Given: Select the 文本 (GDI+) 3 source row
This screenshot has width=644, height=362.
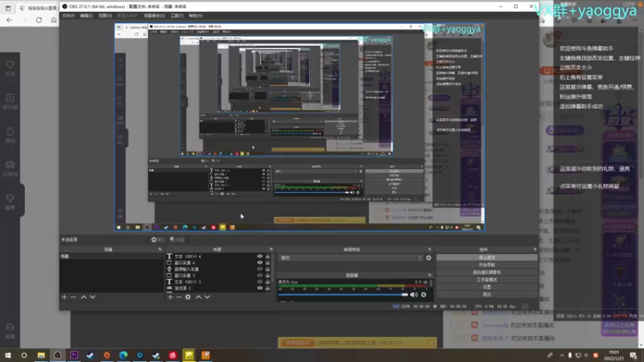Looking at the screenshot, I should click(x=217, y=282).
